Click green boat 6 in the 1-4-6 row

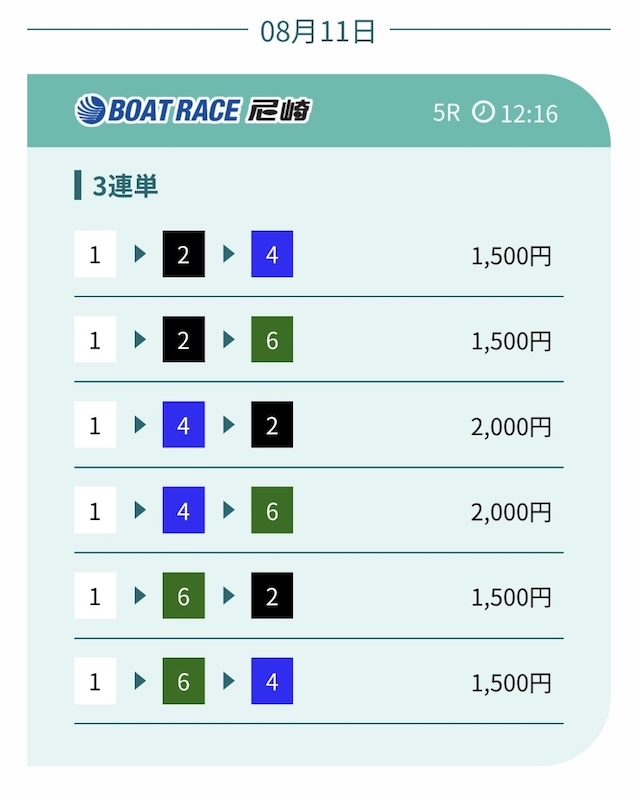click(272, 510)
